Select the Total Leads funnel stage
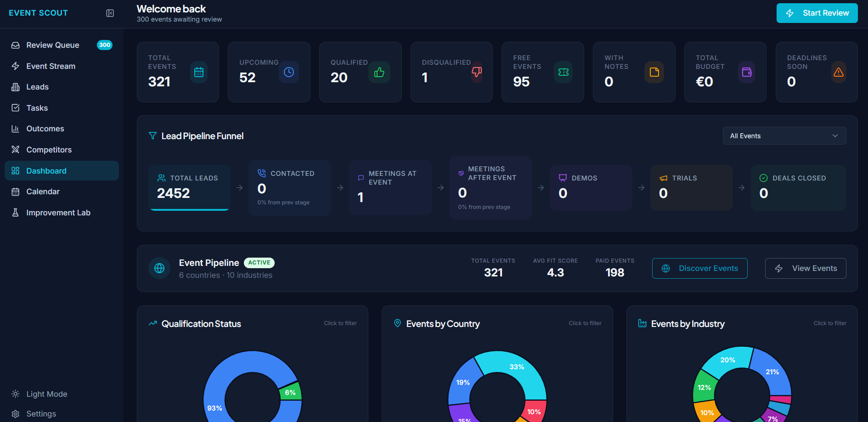 190,188
